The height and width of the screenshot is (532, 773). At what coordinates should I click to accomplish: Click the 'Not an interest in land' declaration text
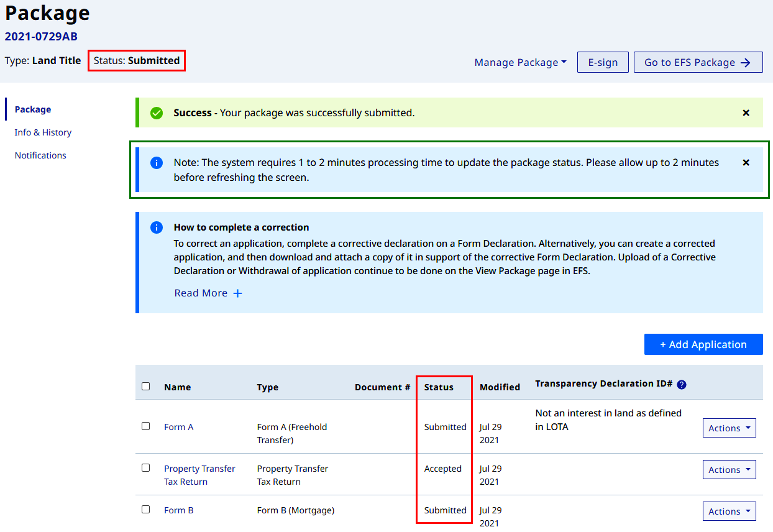pyautogui.click(x=608, y=420)
